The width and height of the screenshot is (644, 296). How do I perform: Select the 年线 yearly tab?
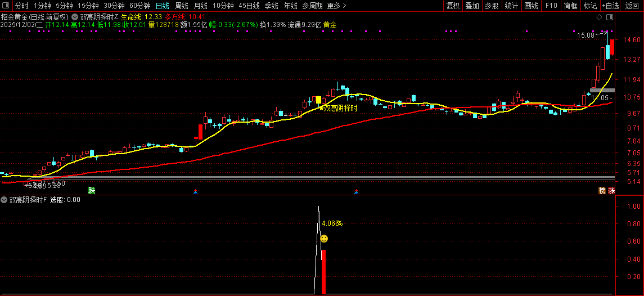tap(290, 6)
